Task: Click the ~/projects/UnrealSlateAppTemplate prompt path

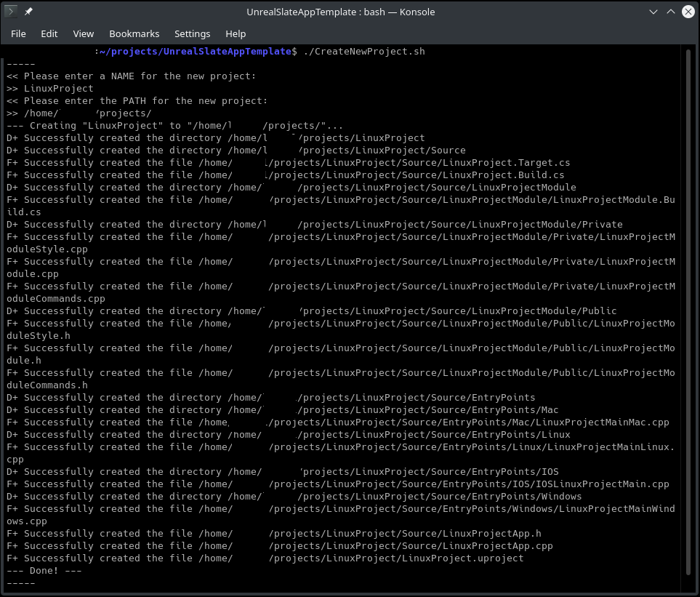Action: [196, 52]
